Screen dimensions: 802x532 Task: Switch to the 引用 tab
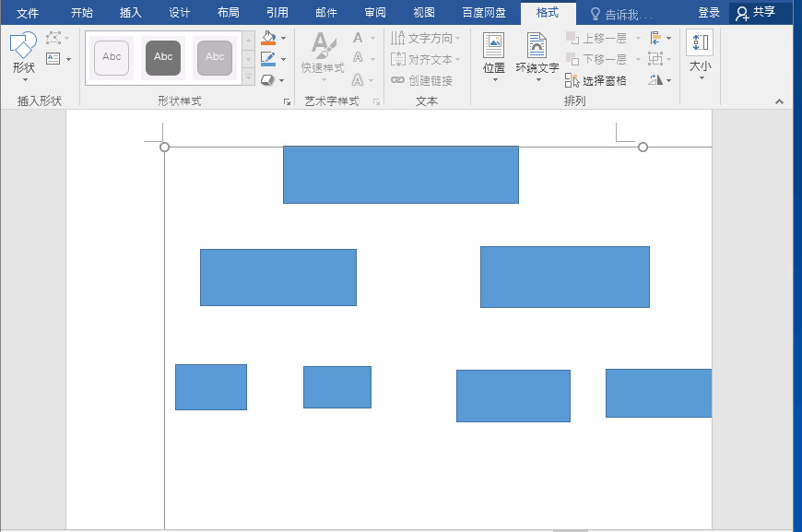click(x=277, y=13)
